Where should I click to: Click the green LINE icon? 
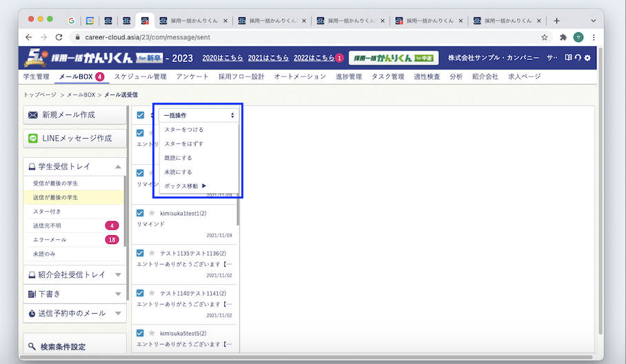33,139
